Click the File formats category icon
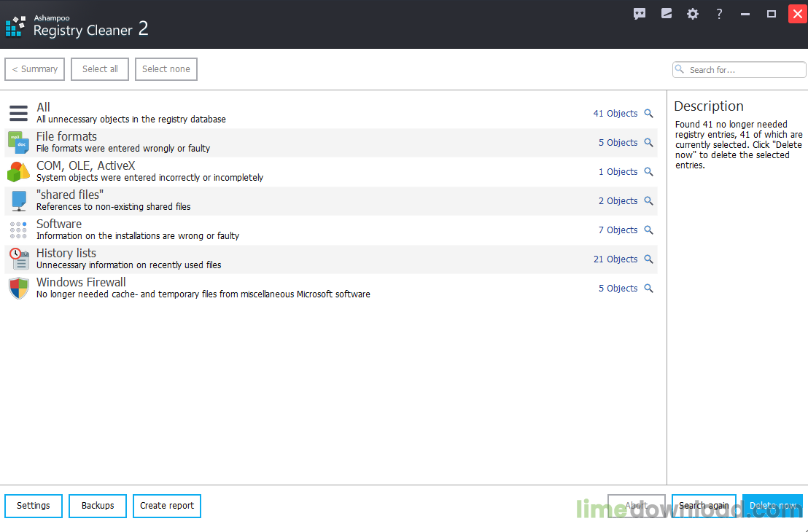This screenshot has width=808, height=532. click(x=18, y=142)
